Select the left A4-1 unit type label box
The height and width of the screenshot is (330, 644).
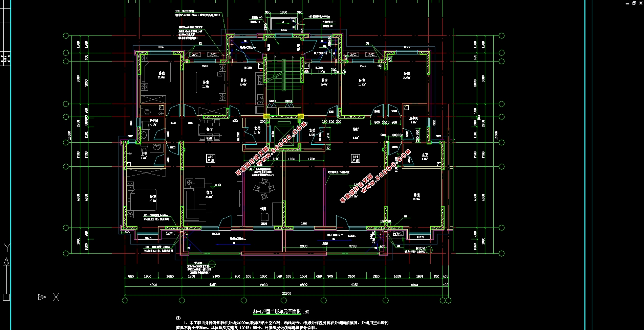[211, 158]
